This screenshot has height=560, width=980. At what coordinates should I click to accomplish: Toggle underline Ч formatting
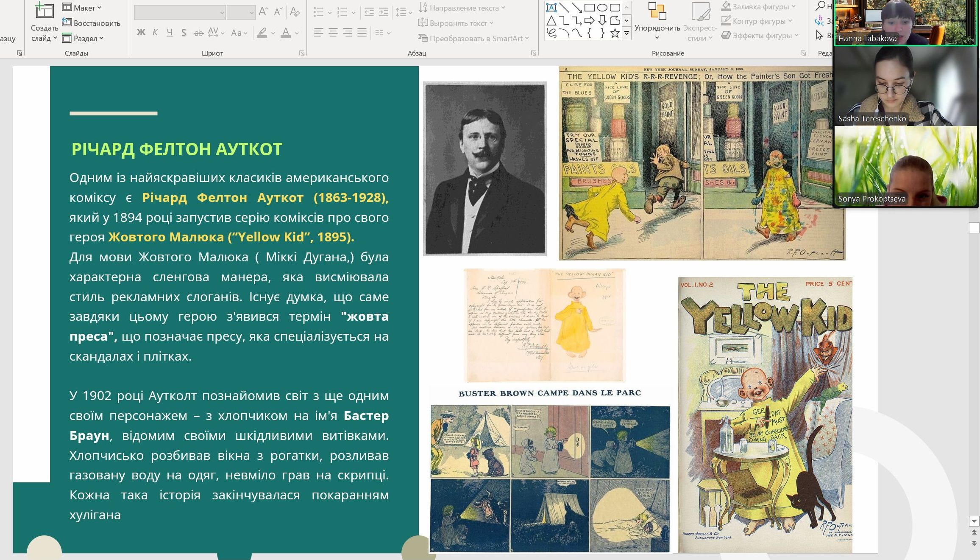point(170,33)
